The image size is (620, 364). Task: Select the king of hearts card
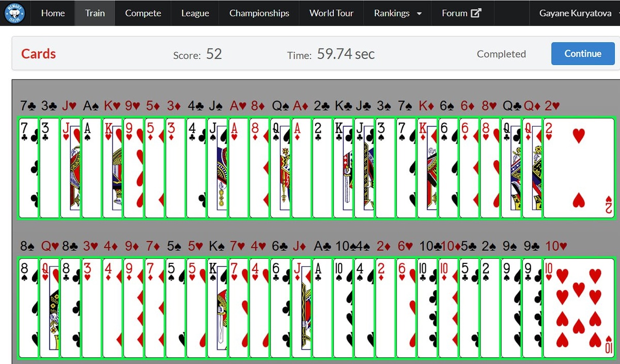112,168
